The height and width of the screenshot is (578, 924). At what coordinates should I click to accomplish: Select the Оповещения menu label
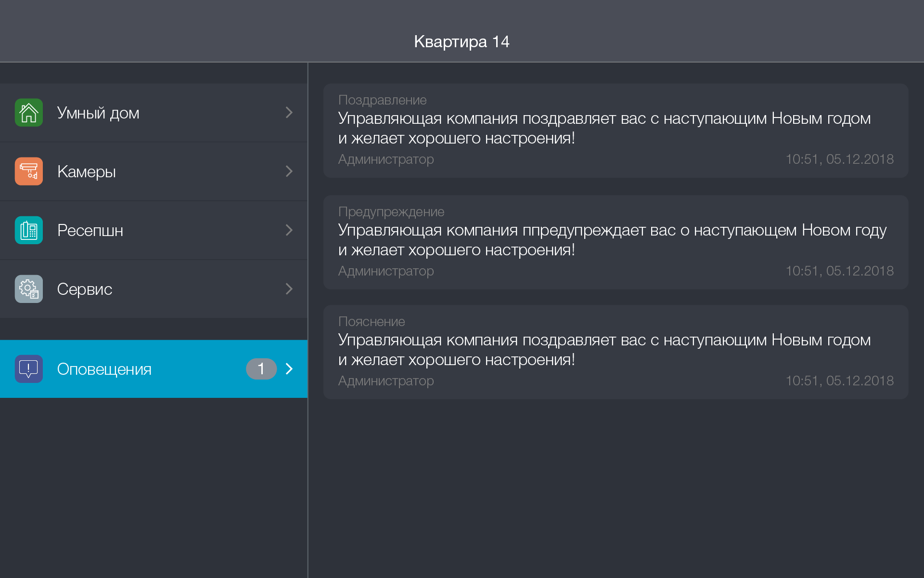point(104,369)
